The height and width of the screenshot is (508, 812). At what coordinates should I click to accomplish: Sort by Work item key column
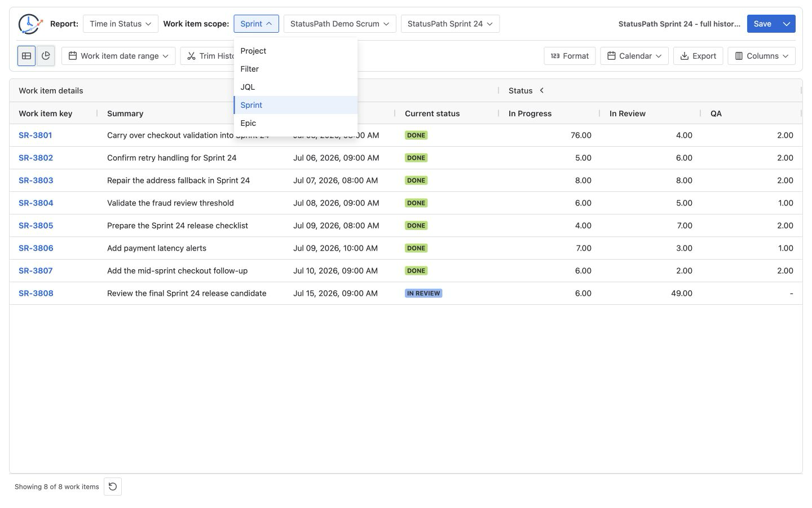pyautogui.click(x=46, y=113)
